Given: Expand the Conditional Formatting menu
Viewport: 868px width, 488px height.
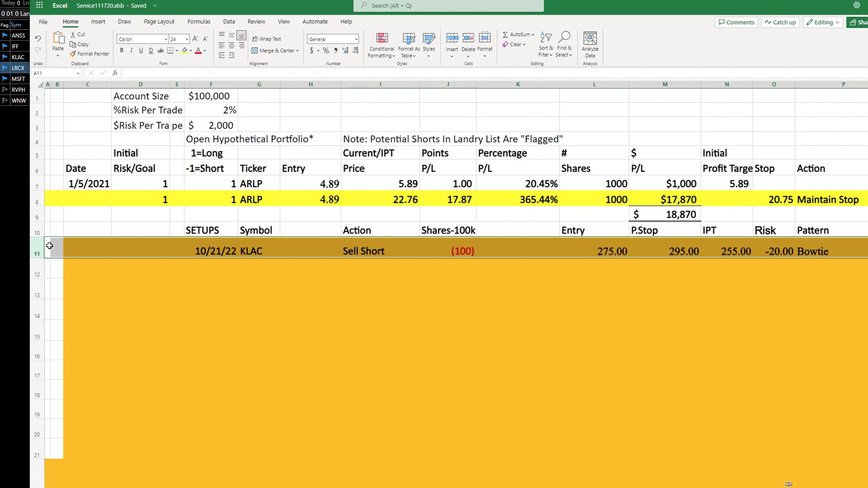Looking at the screenshot, I should 382,45.
